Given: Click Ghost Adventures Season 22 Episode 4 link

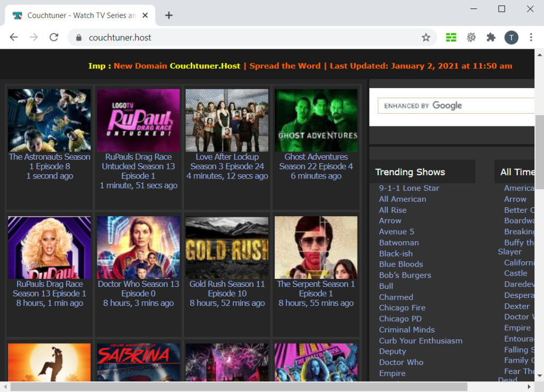Looking at the screenshot, I should 316,161.
